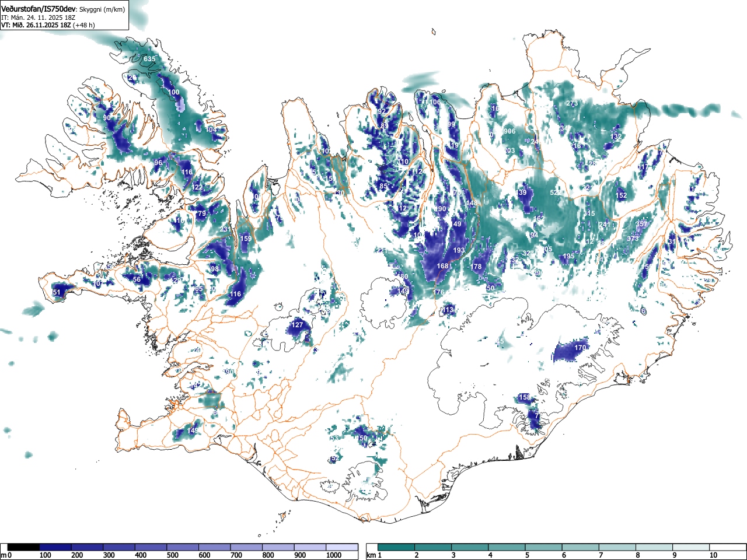This screenshot has height=560, width=747.
Task: Click the legend segment between 300 and 400 m
Action: pyautogui.click(x=119, y=547)
